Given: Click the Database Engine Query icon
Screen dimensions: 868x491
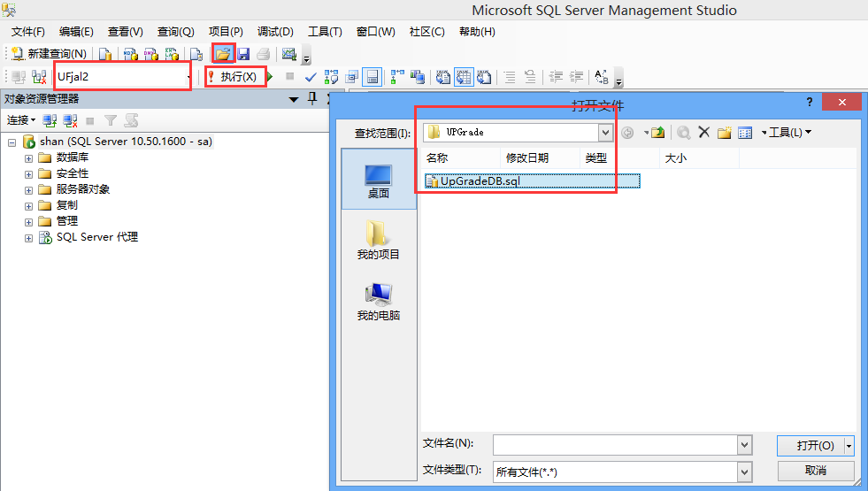Looking at the screenshot, I should pyautogui.click(x=105, y=54).
